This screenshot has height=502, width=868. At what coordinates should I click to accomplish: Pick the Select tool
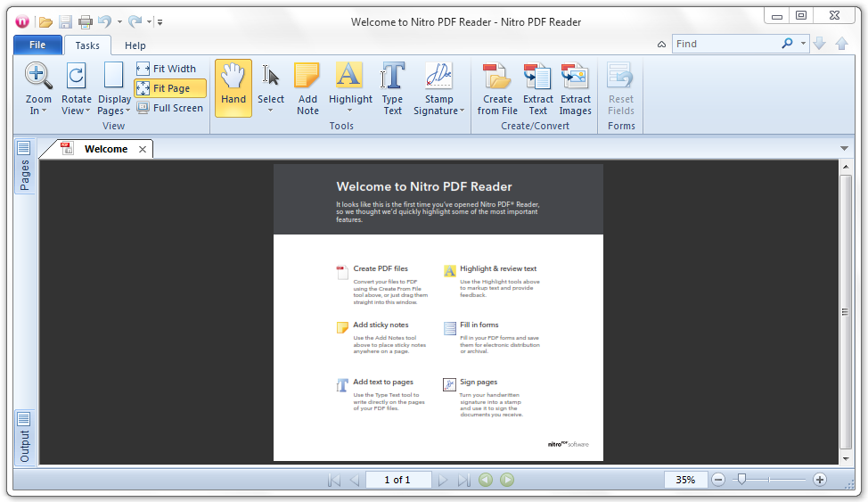pyautogui.click(x=271, y=83)
